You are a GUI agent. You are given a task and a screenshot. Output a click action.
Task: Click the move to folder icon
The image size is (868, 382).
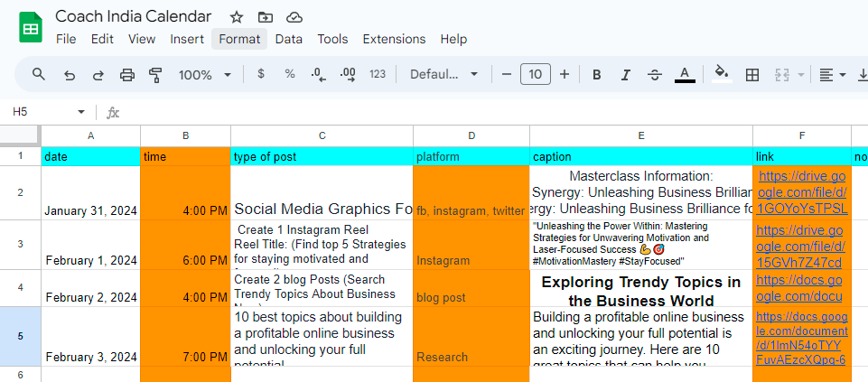pos(266,17)
